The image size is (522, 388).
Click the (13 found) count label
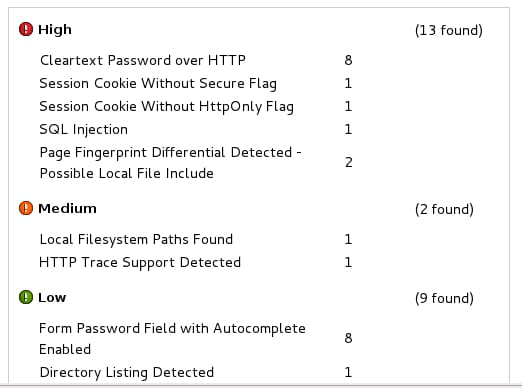[x=449, y=30]
